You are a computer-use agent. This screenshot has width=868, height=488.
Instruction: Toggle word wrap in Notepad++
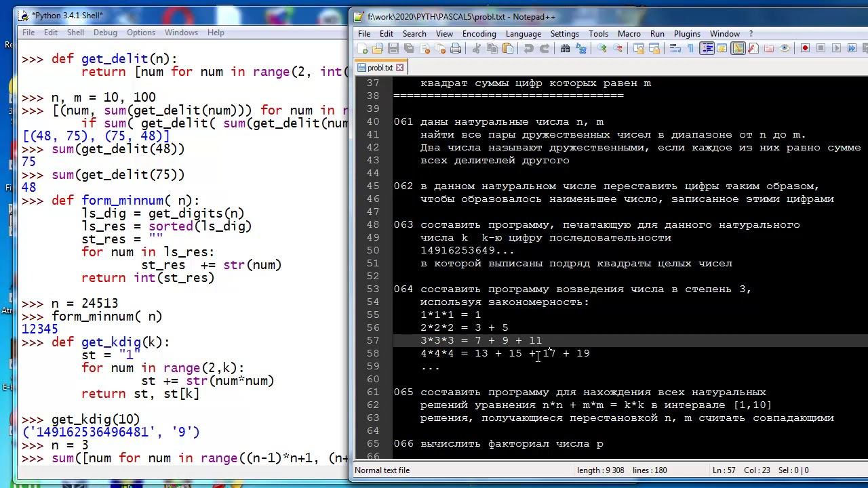pos(675,48)
